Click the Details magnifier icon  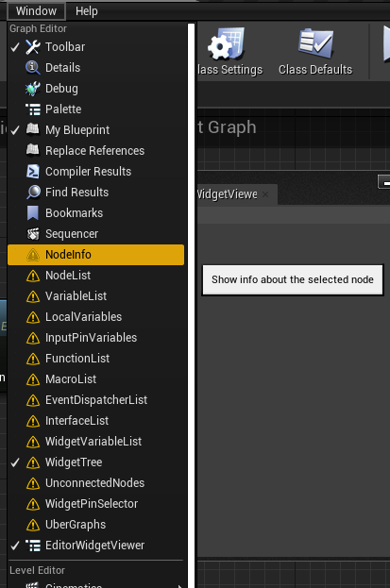(33, 68)
